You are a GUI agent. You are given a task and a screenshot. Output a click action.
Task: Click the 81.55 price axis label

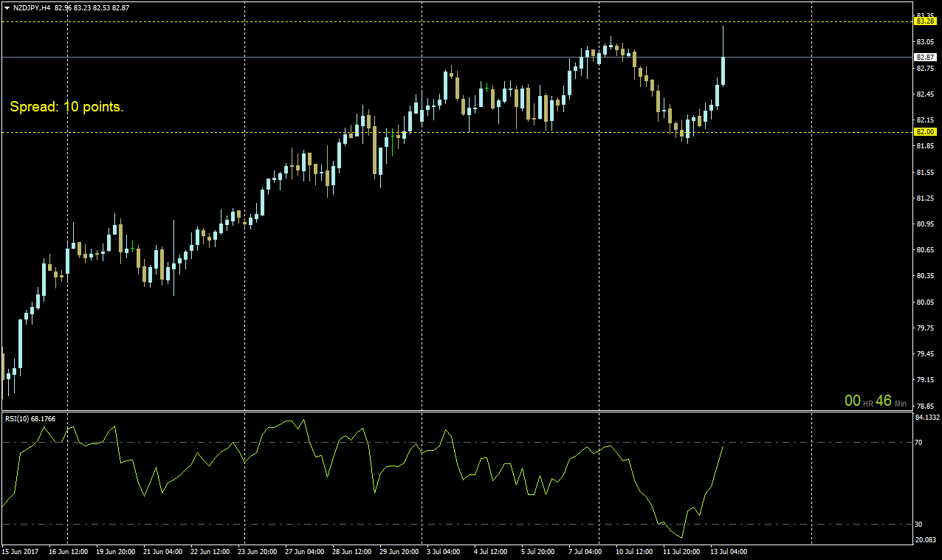coord(924,172)
